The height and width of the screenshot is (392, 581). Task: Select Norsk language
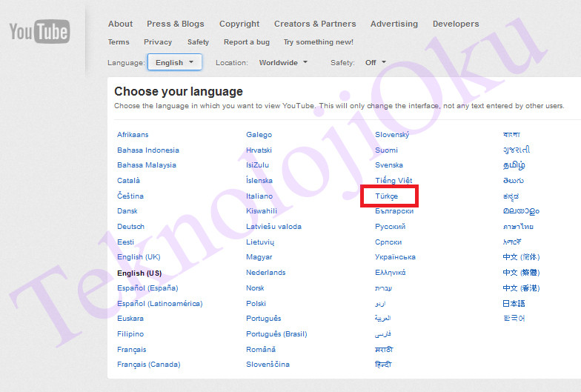255,288
